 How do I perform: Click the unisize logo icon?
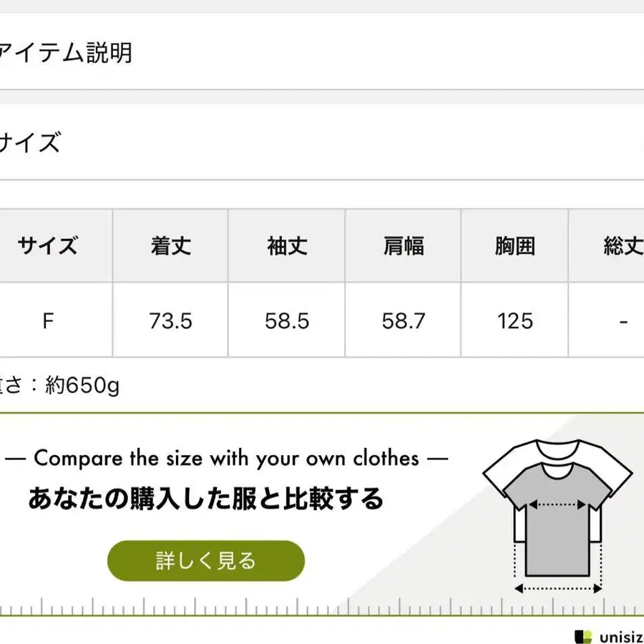coord(583,634)
